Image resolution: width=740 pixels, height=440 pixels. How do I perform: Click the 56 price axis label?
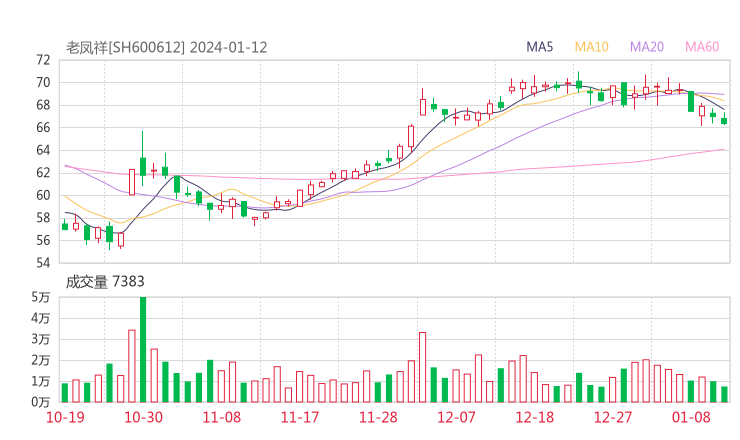click(43, 240)
